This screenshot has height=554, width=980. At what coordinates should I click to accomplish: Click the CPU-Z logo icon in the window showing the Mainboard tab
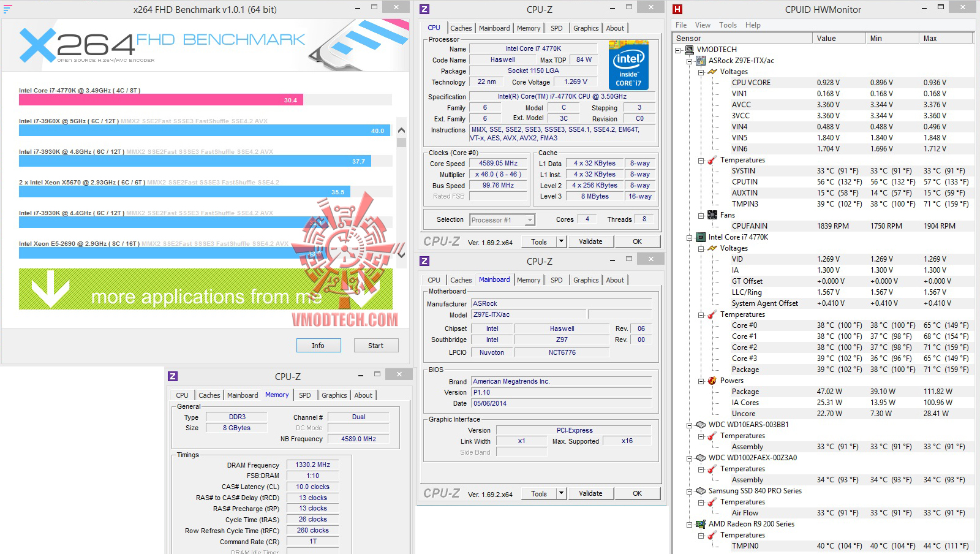click(424, 261)
